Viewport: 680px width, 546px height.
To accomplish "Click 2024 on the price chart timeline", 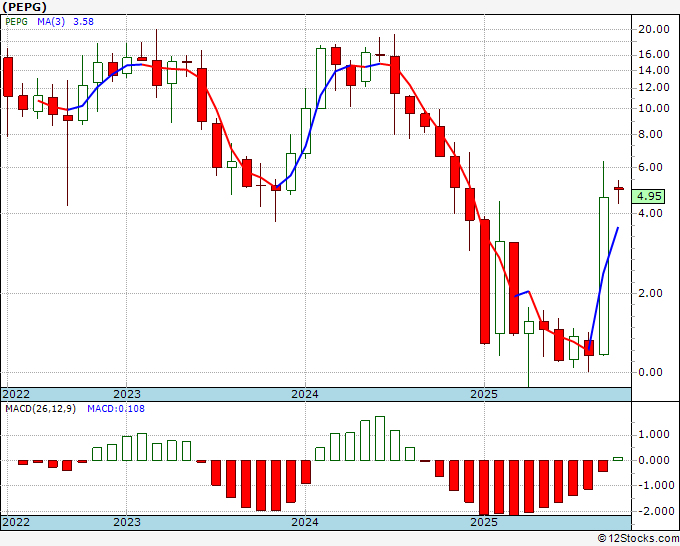I will [305, 394].
